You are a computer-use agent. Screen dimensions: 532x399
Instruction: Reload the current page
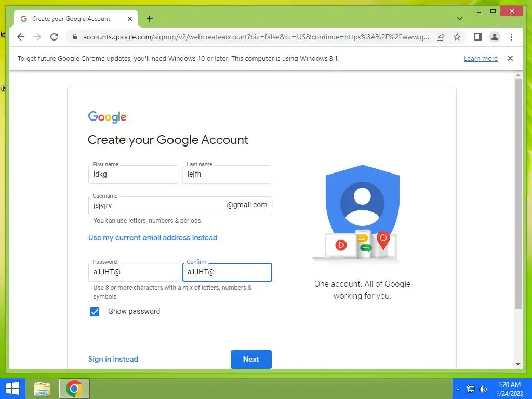tap(54, 37)
